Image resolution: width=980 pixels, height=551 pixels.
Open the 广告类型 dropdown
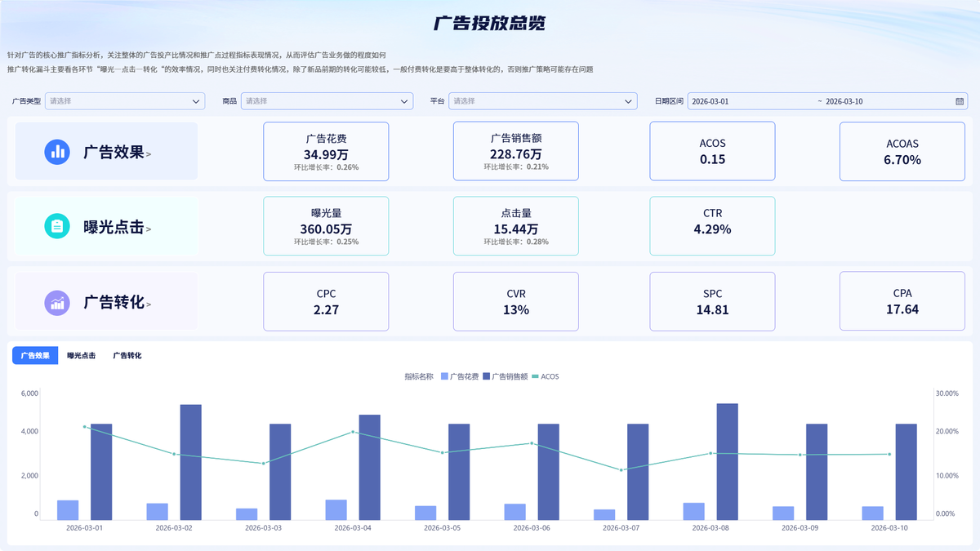point(125,101)
